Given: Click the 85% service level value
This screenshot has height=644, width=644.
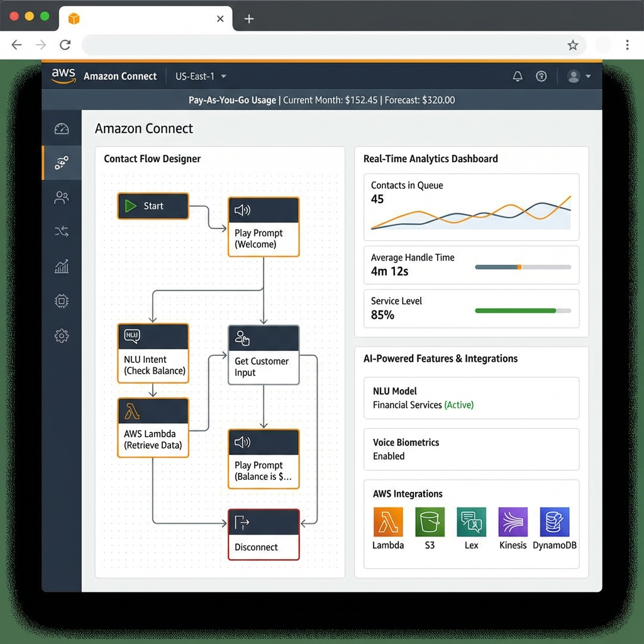Looking at the screenshot, I should (382, 315).
